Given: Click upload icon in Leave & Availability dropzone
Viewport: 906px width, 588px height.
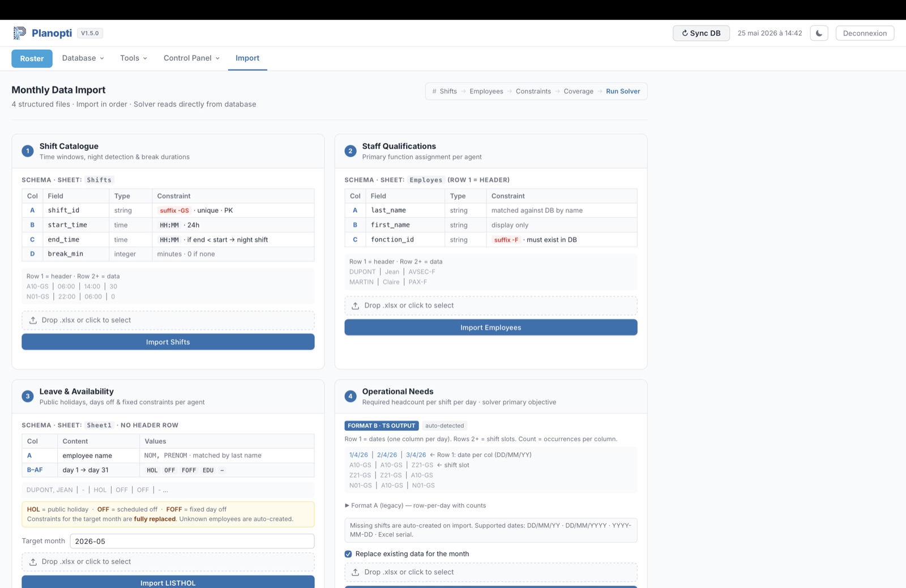Looking at the screenshot, I should [33, 562].
